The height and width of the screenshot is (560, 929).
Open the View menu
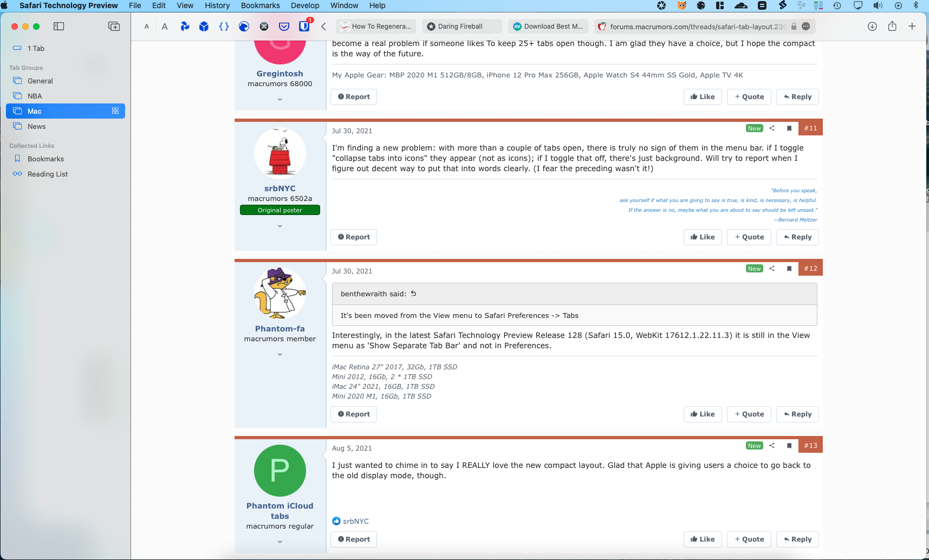pos(185,5)
